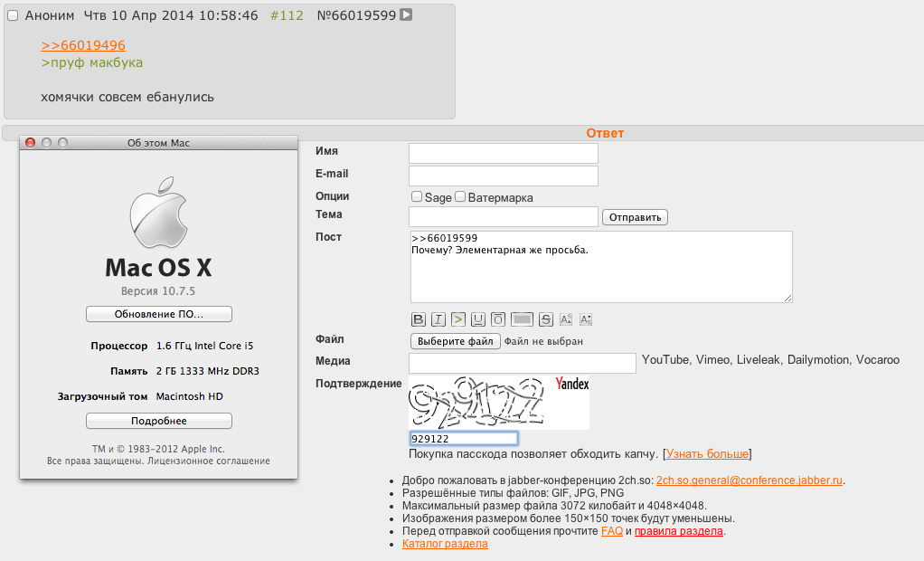Click the 2 ГБ 1333 MHz DDR3 value
The height and width of the screenshot is (561, 924).
pyautogui.click(x=207, y=371)
